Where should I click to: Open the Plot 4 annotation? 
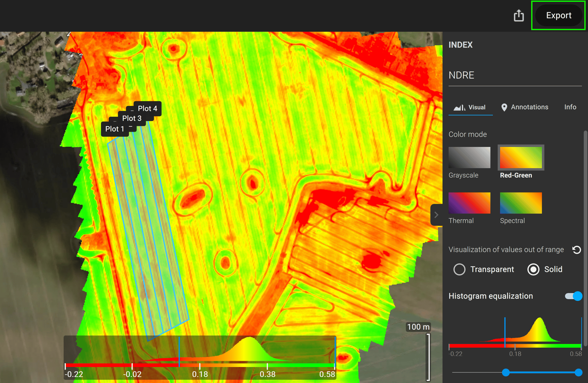[147, 108]
